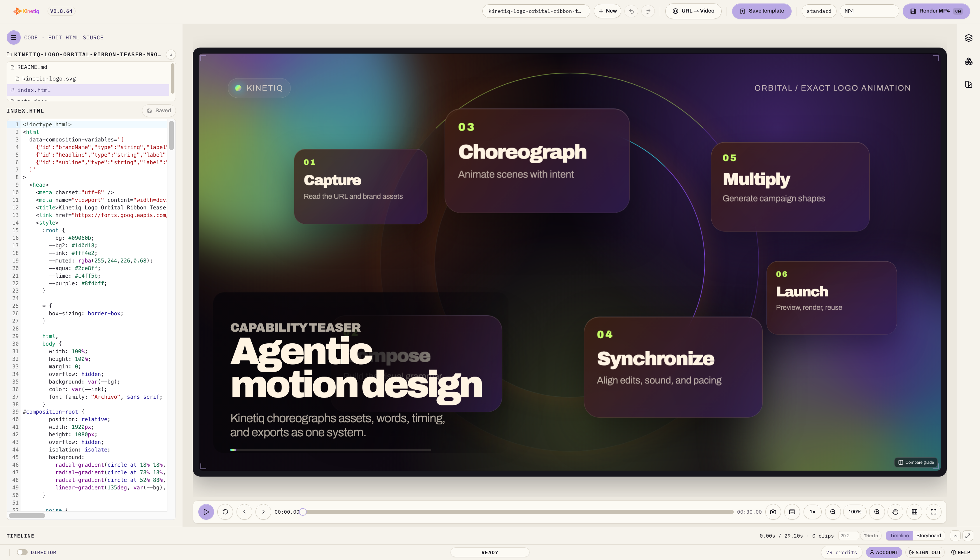Click the 100% zoom level button
The image size is (980, 560).
[x=855, y=512]
